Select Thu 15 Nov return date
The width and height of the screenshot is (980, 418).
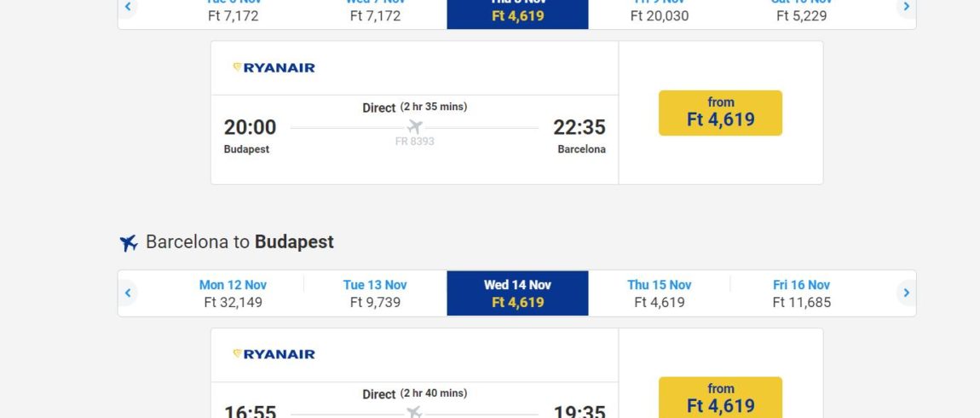[660, 293]
